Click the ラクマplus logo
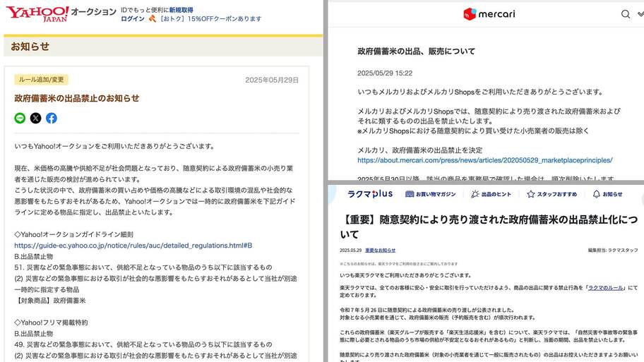Image resolution: width=644 pixels, height=362 pixels. pyautogui.click(x=369, y=194)
